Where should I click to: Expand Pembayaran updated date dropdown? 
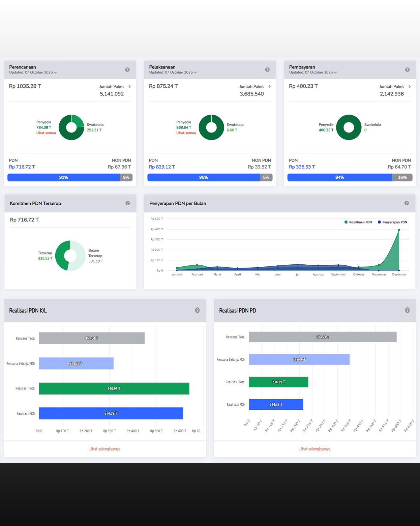click(335, 72)
